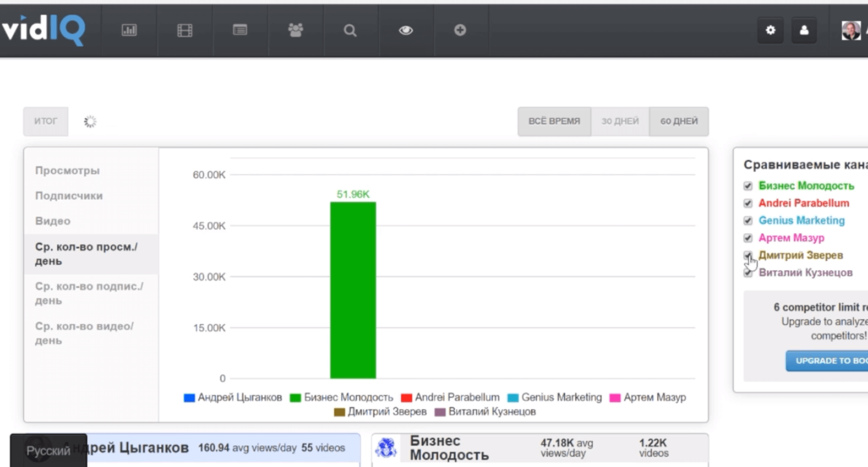Click the ИТОГ button
The width and height of the screenshot is (868, 467).
46,121
